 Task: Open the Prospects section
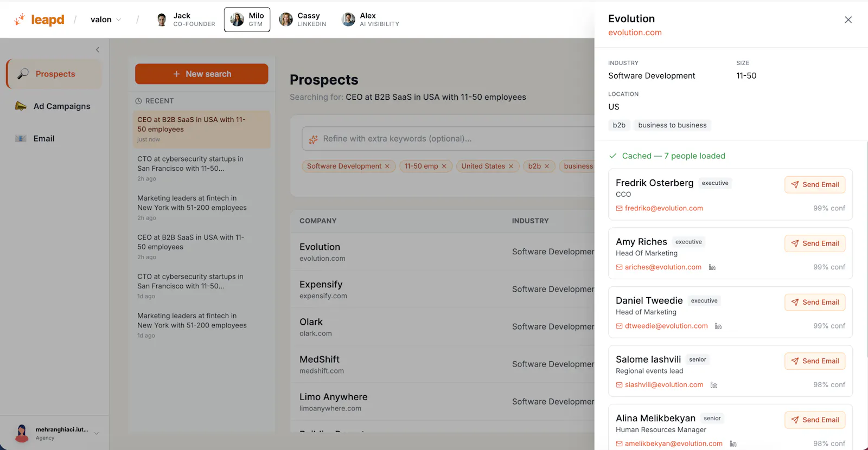tap(54, 74)
